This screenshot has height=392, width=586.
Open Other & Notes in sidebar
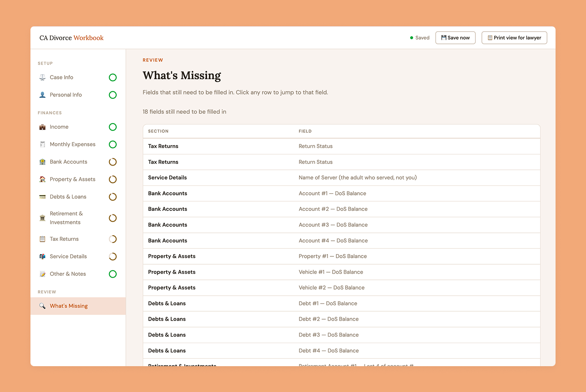(x=78, y=274)
